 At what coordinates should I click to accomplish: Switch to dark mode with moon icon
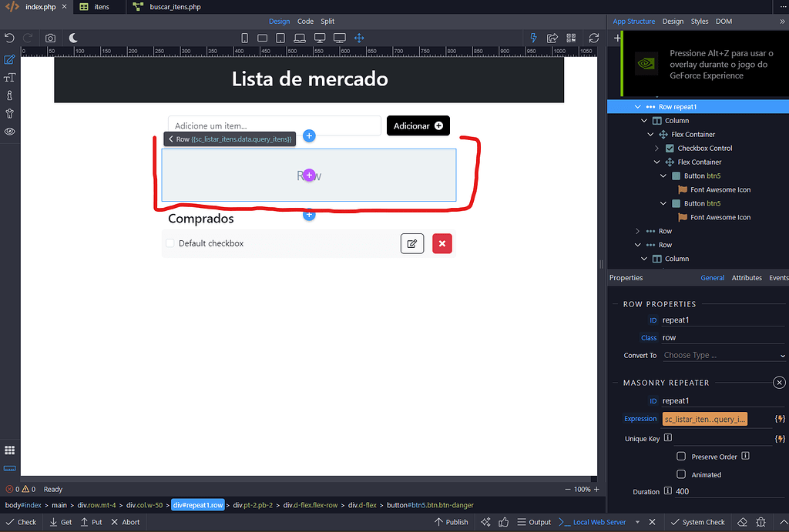pos(73,38)
